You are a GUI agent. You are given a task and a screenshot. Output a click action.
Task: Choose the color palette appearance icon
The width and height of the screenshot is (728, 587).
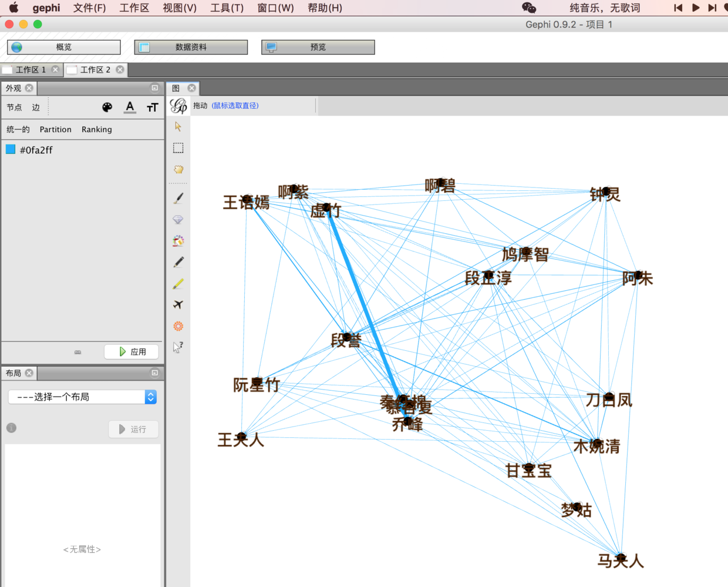[x=107, y=107]
